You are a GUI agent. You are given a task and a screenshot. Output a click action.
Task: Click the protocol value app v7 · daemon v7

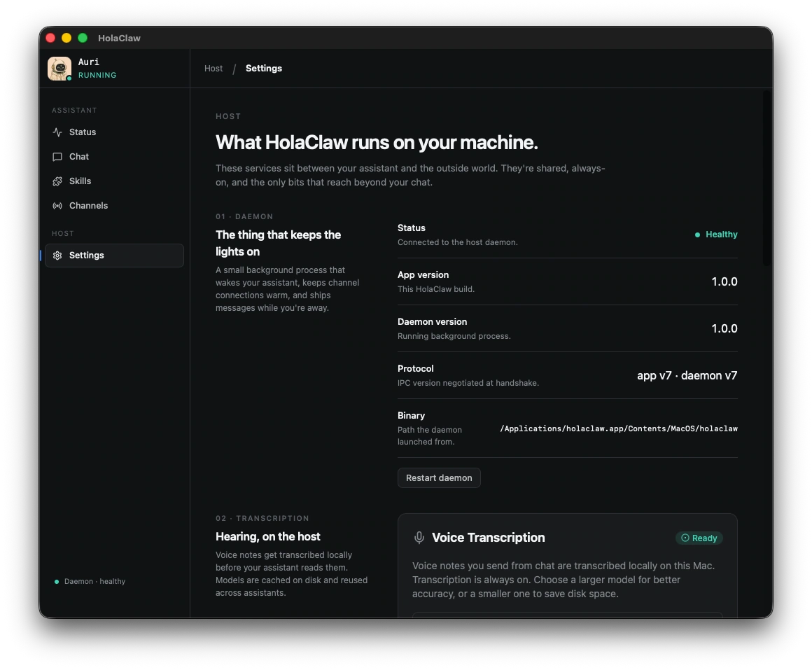click(687, 376)
